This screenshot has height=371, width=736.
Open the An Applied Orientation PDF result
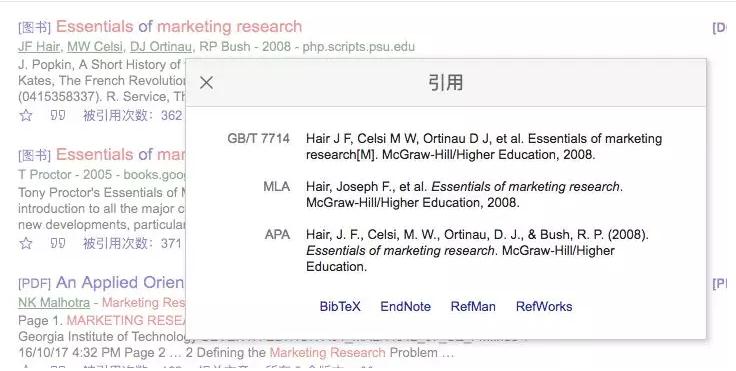coord(120,283)
